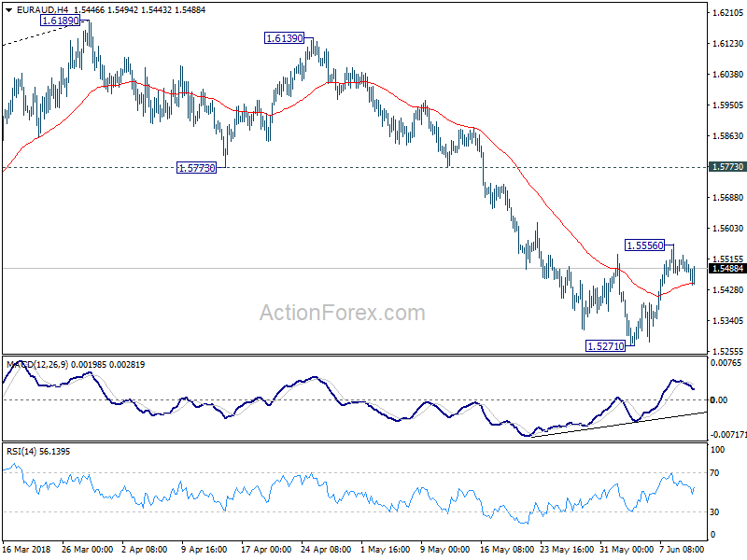Select the 1.61890 price high label
Viewport: 747px width, 560px height.
pos(61,21)
